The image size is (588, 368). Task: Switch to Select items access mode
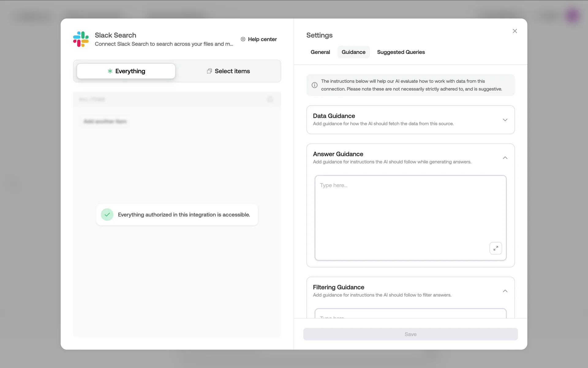click(x=228, y=71)
